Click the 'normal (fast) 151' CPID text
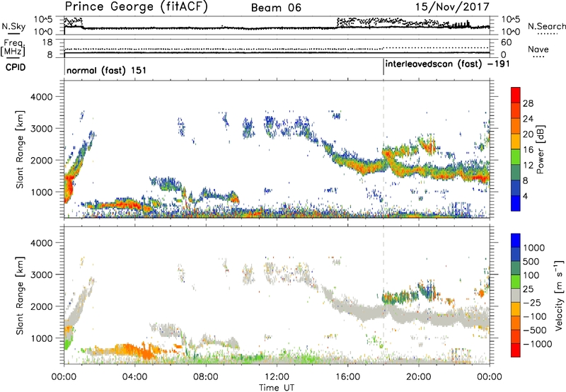566x392 pixels. [x=107, y=70]
